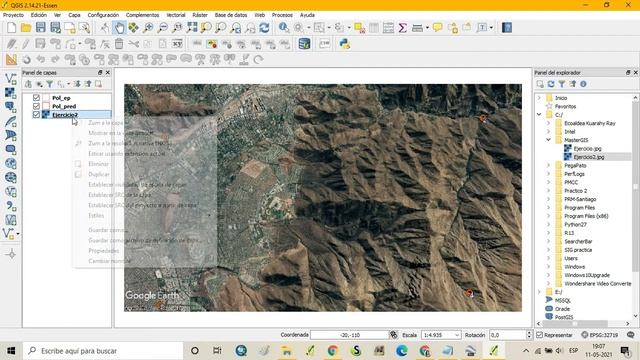Expand the E:/ drive node
Screen dimensions: 640x360
point(539,292)
